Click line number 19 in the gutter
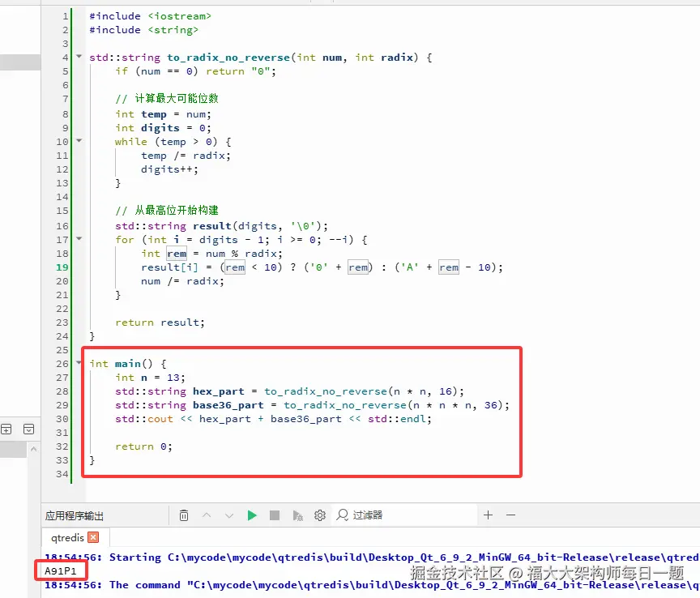Screen dimensions: 700x598 click(x=62, y=267)
